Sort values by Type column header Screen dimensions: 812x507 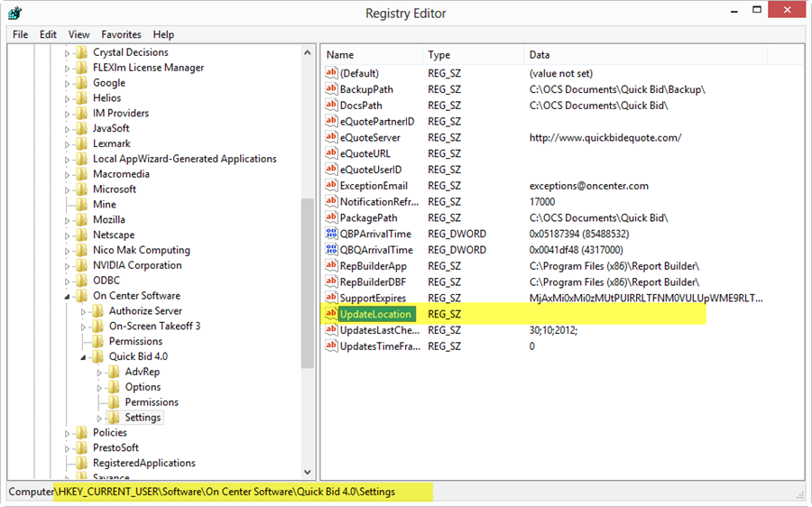point(474,54)
